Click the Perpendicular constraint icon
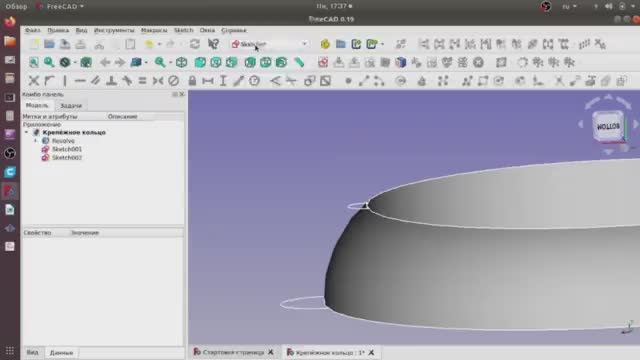Screen dimensions: 640x360 coord(111,80)
